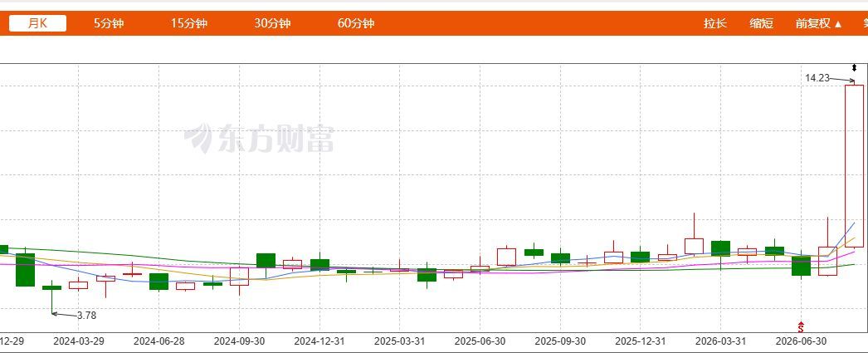Viewport: 868px width, 353px height.
Task: Click the 缩短 shorten button
Action: 762,23
